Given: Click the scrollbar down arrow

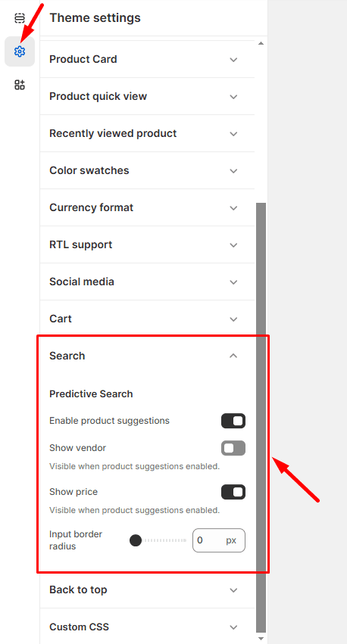Looking at the screenshot, I should pyautogui.click(x=261, y=638).
